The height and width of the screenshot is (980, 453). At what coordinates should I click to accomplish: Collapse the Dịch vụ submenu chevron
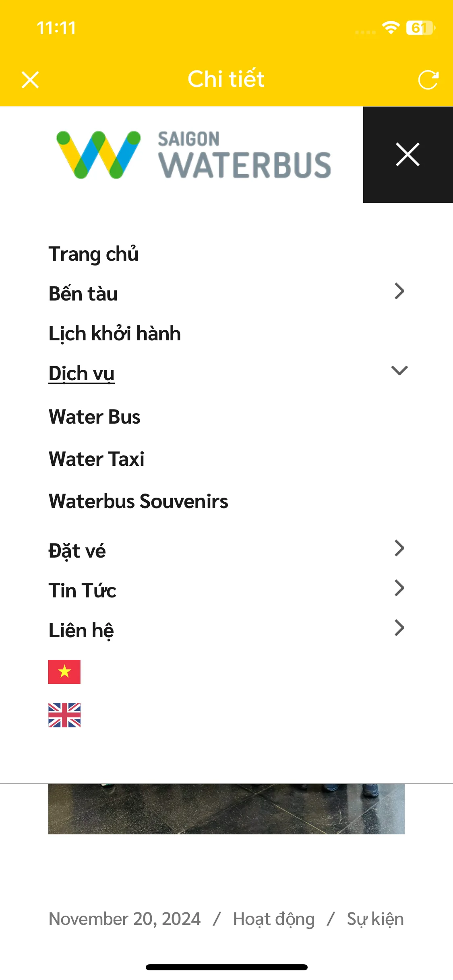(x=399, y=371)
